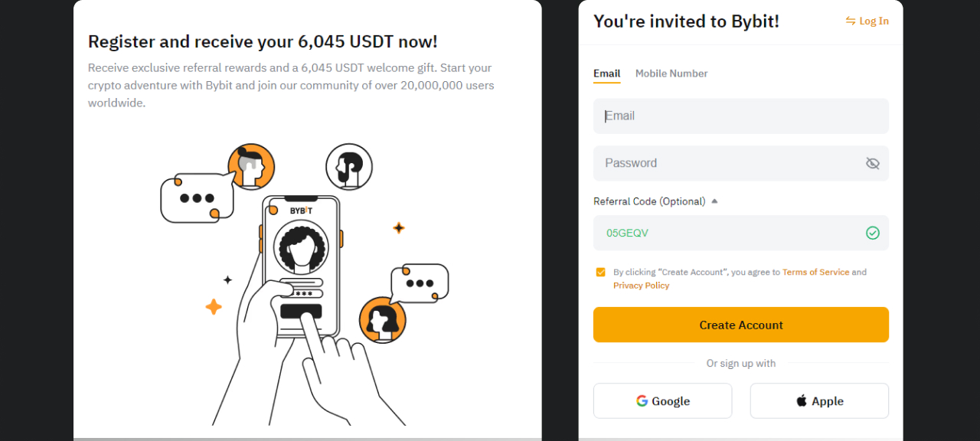Viewport: 980px width, 441px height.
Task: Click the orange avatar with grey-haired man
Action: click(251, 166)
